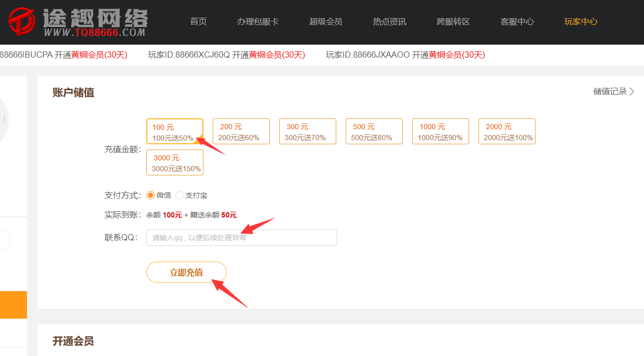Image resolution: width=644 pixels, height=356 pixels.
Task: Switch payment method to 支付宝
Action: pyautogui.click(x=180, y=196)
